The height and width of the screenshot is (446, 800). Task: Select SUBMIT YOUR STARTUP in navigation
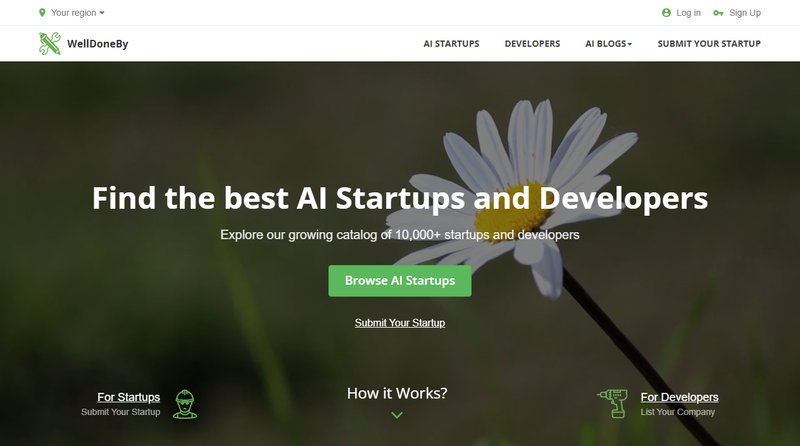(x=709, y=44)
